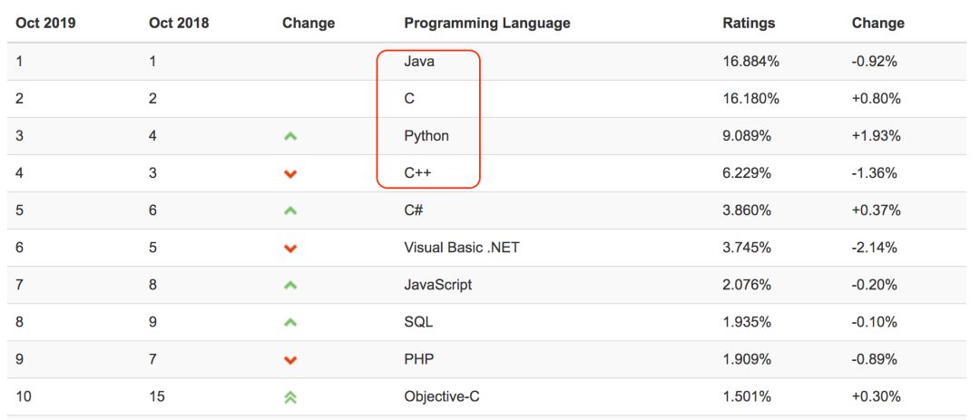The width and height of the screenshot is (980, 420).
Task: Click the Java language name
Action: tap(418, 62)
